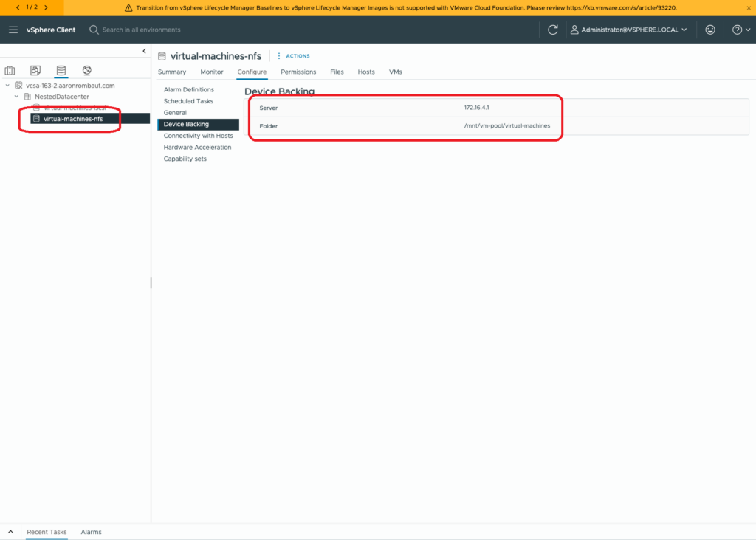This screenshot has width=756, height=540.
Task: Select the Storage inventory view icon
Action: (x=61, y=71)
